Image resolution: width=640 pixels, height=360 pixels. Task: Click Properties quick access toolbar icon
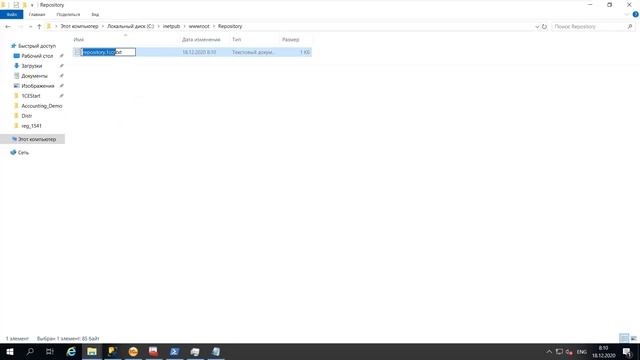(x=16, y=5)
